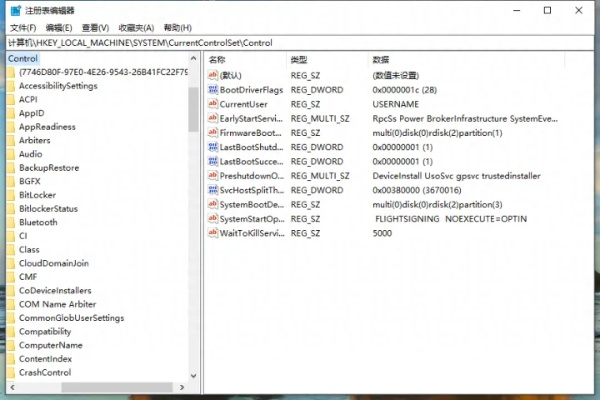Open the 查看(V) menu
600x400 pixels.
coord(95,28)
